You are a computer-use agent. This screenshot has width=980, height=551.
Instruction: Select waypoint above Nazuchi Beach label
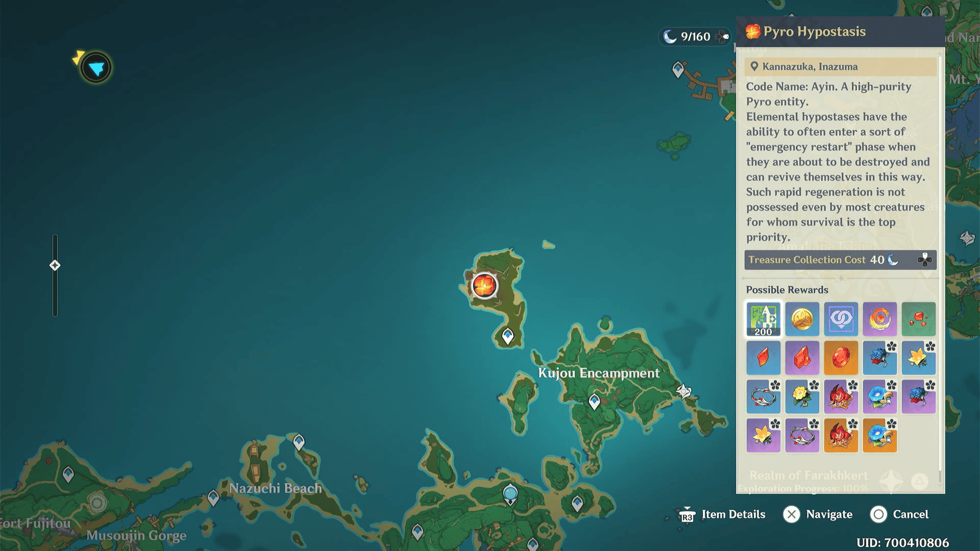point(299,442)
